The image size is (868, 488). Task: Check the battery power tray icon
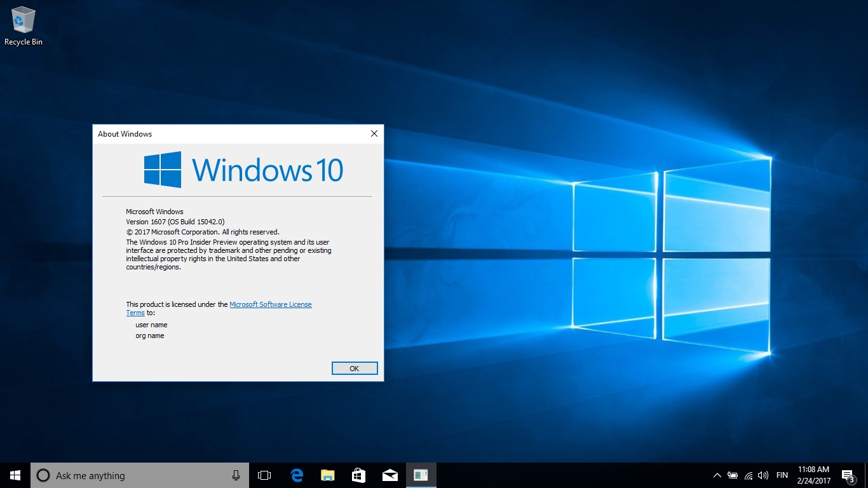pos(733,475)
